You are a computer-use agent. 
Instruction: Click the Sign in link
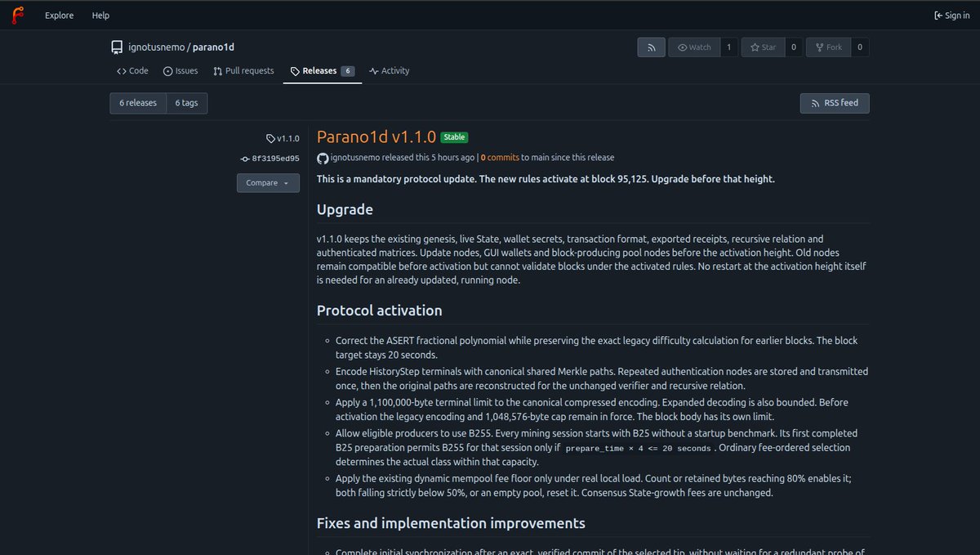(951, 16)
